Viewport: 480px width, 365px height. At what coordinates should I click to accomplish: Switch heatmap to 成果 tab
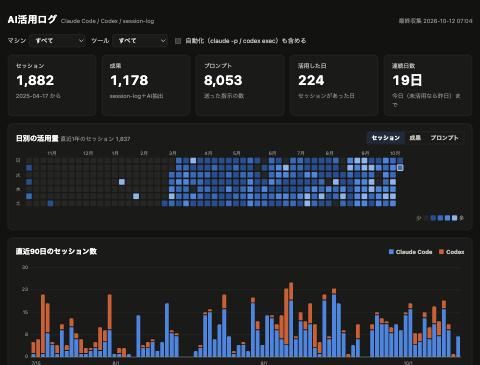click(x=415, y=138)
